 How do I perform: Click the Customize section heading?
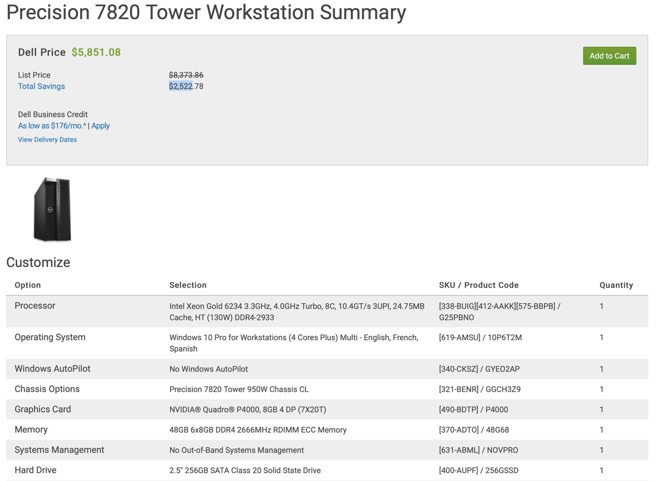click(x=38, y=262)
